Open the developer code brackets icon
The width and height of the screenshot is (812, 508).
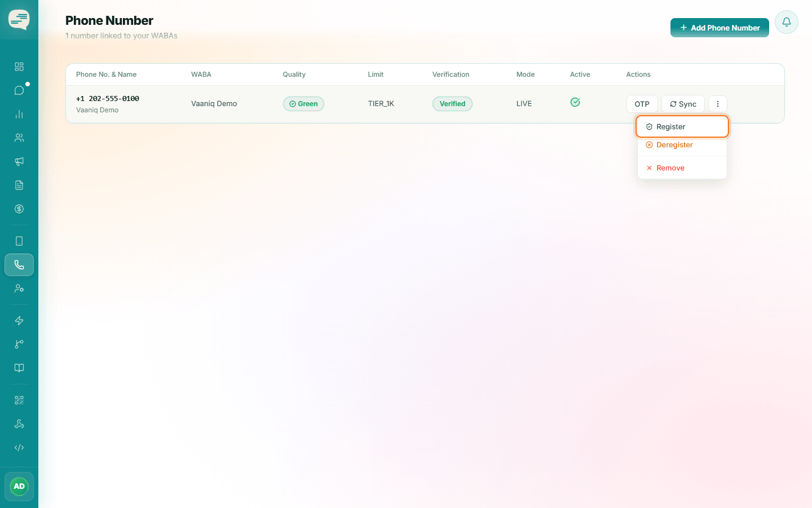(19, 448)
